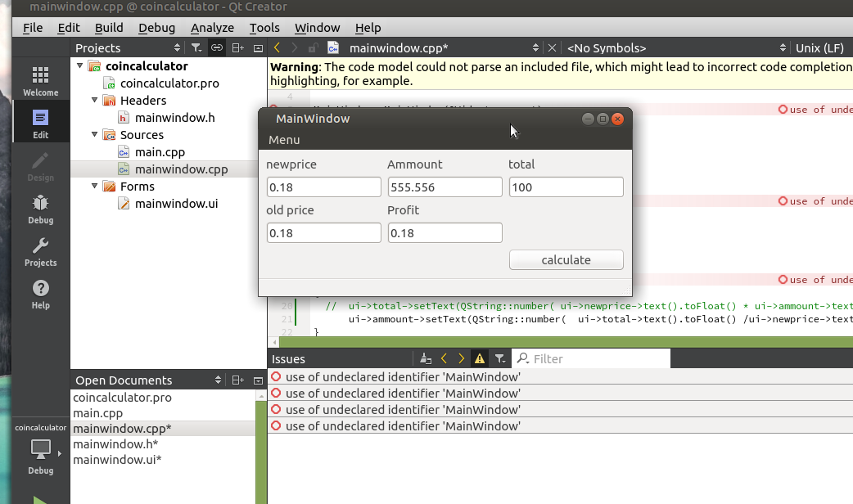Open mainwindow.h* in Open Documents list

point(115,444)
